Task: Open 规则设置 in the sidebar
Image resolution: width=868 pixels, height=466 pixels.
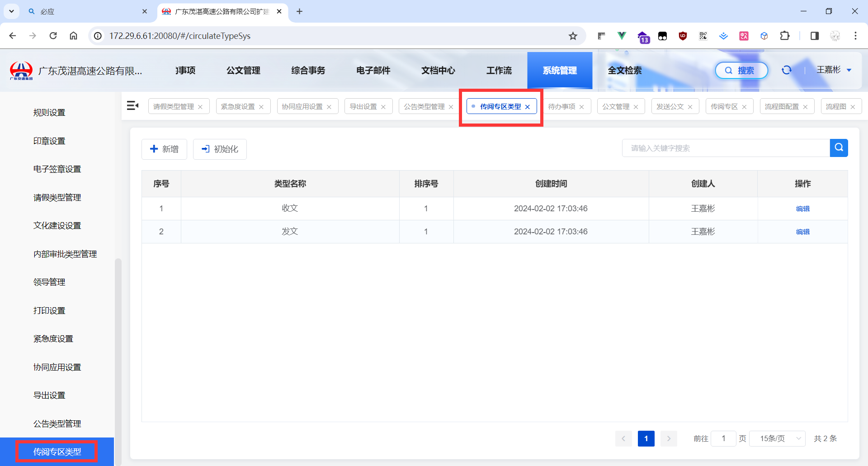Action: (x=49, y=113)
